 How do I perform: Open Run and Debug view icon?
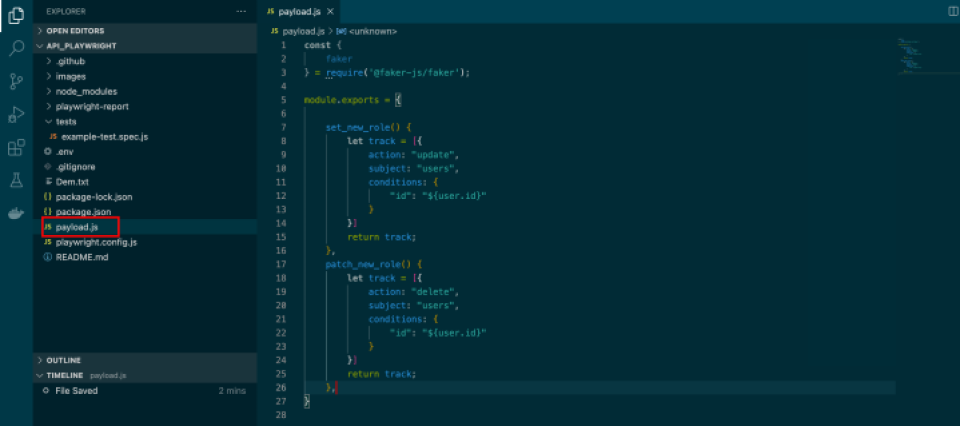click(17, 114)
